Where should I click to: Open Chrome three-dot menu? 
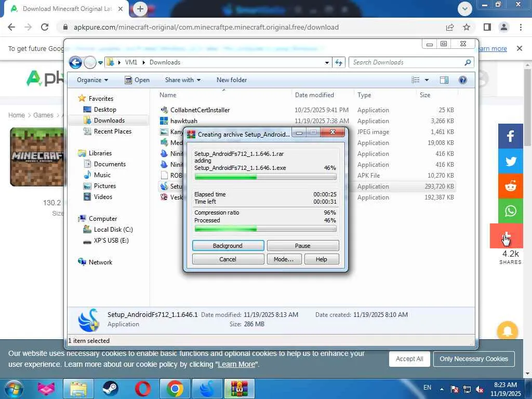(x=521, y=27)
